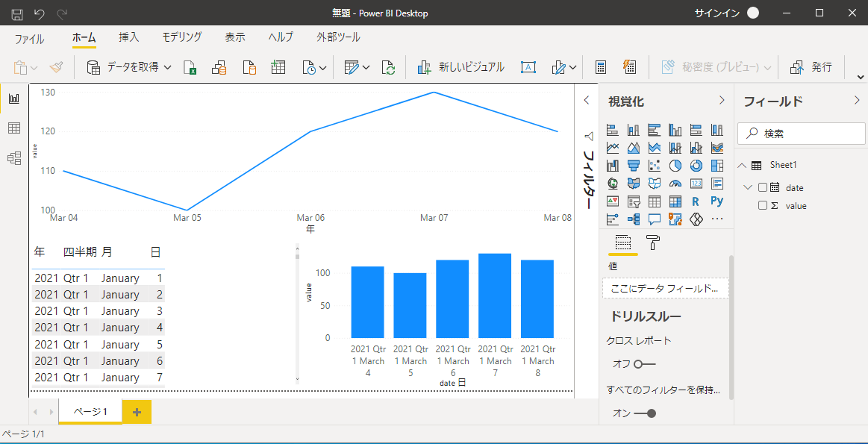
Task: Check the value field checkbox under Sheet1
Action: click(762, 204)
